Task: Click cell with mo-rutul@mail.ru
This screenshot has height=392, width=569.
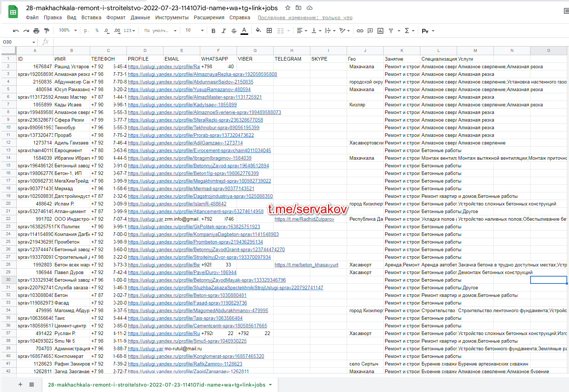Action: [x=182, y=348]
